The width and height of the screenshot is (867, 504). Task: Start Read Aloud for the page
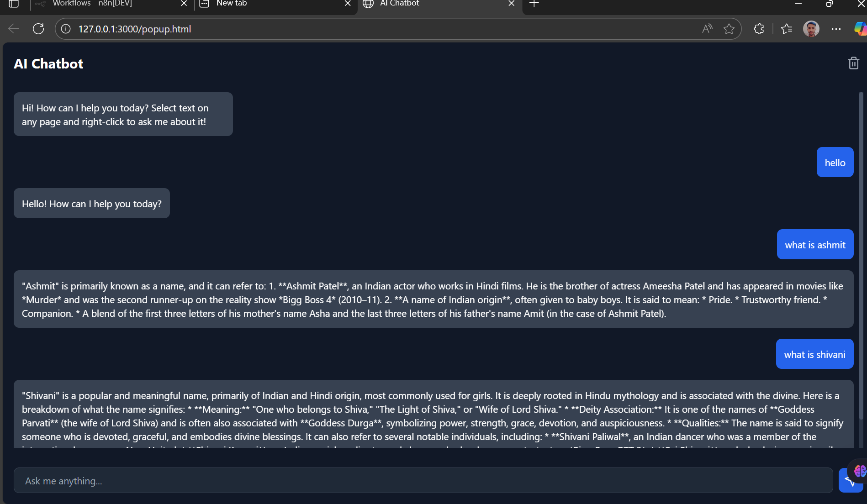coord(706,28)
